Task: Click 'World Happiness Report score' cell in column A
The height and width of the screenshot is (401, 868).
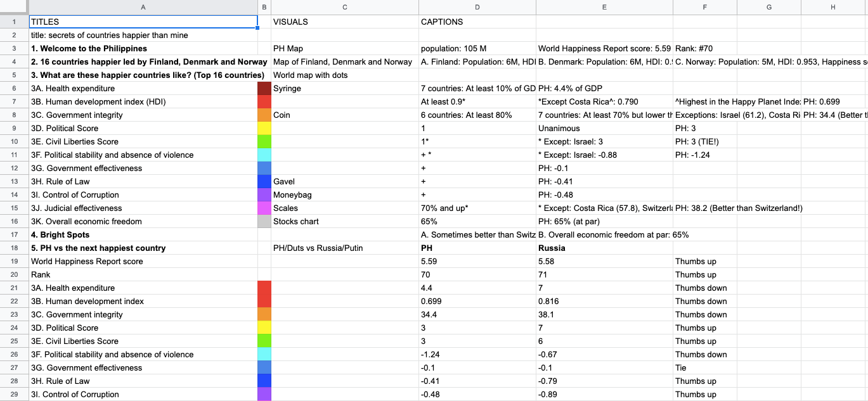Action: pyautogui.click(x=143, y=261)
